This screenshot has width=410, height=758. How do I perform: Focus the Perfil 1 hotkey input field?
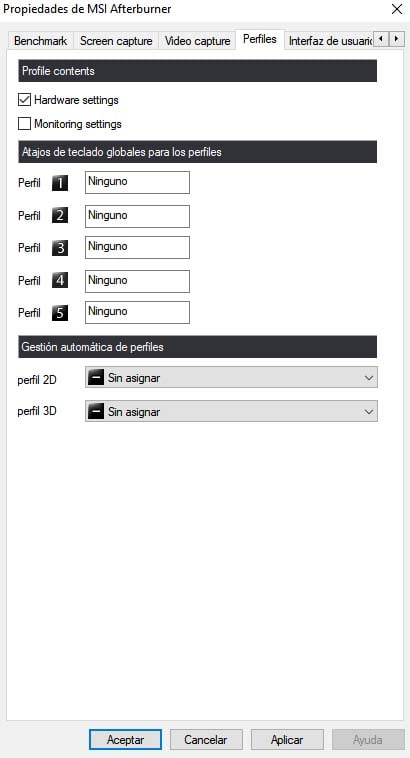137,182
